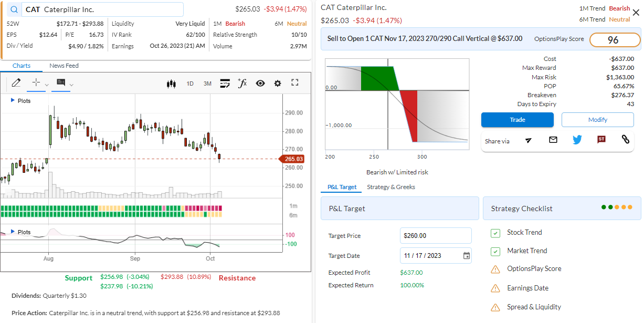Select the crosshair cursor tool
Image resolution: width=644 pixels, height=323 pixels.
coord(36,83)
